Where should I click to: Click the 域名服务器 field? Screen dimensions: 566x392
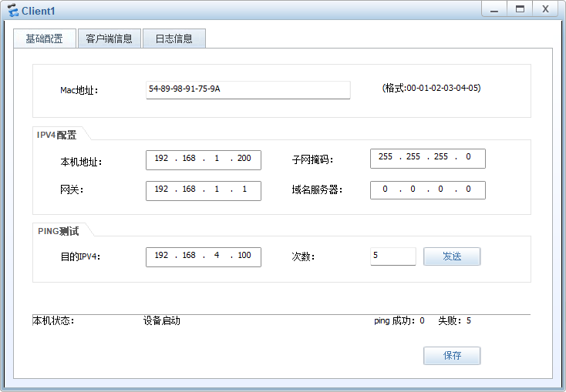click(x=428, y=190)
